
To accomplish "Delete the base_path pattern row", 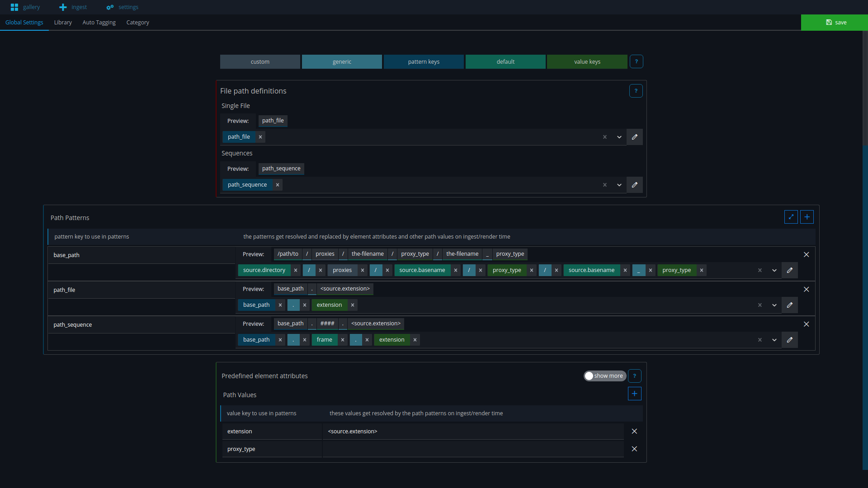I will click(806, 254).
